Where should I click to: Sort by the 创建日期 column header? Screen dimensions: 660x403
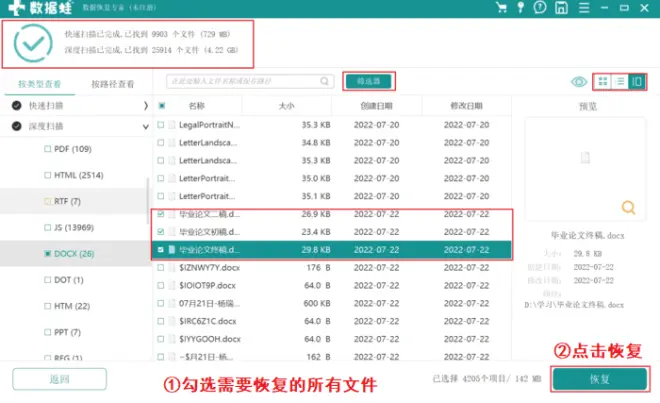376,106
